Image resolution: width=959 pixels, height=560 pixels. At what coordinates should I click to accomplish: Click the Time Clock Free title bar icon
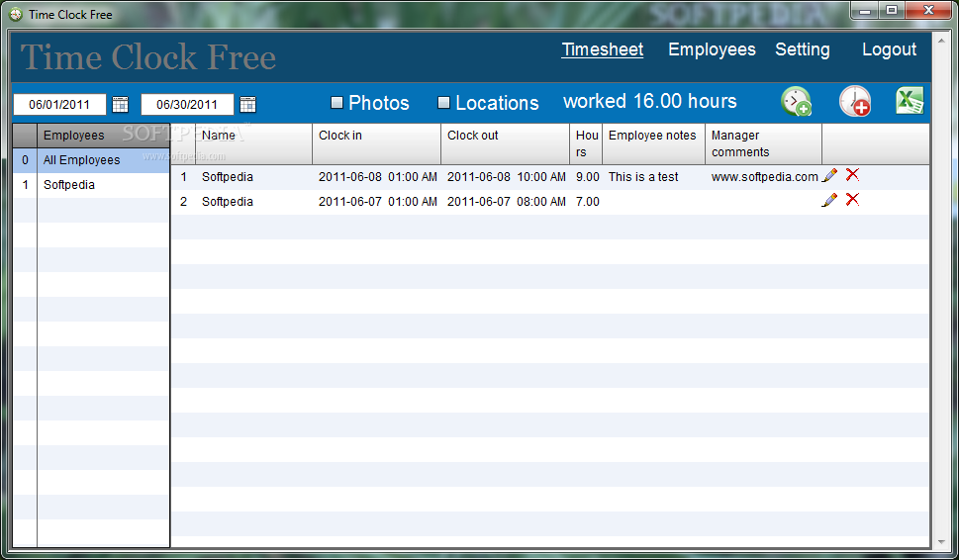coord(17,14)
